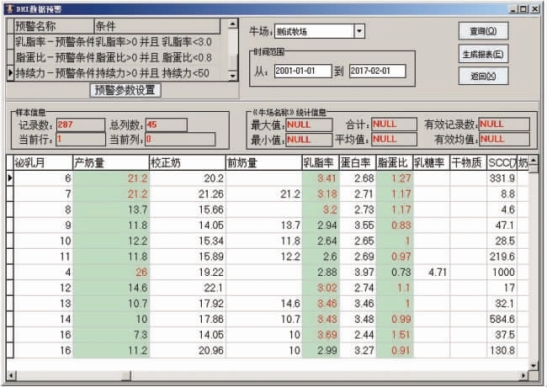Select the 脂蛋比 warning condition row
This screenshot has height=387, width=547.
tap(117, 58)
